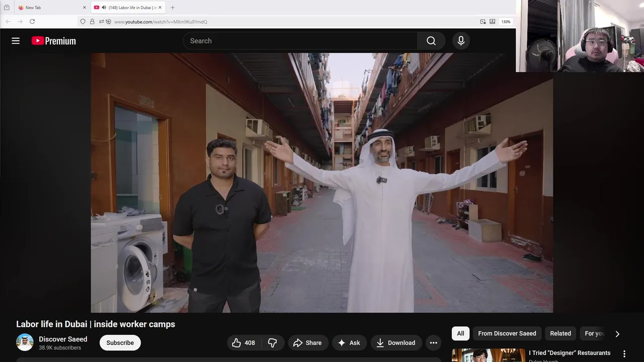Click the 38.9K subscribers text
Image resolution: width=644 pixels, height=362 pixels.
tap(60, 348)
